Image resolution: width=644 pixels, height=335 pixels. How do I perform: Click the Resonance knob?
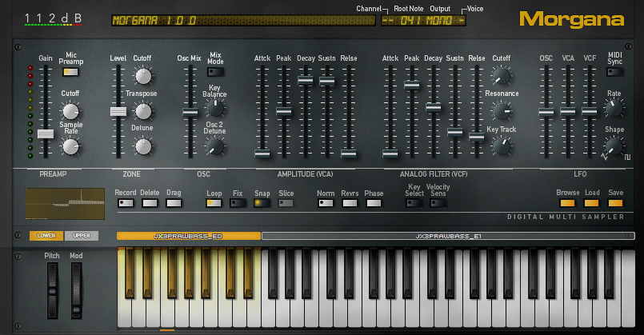502,111
